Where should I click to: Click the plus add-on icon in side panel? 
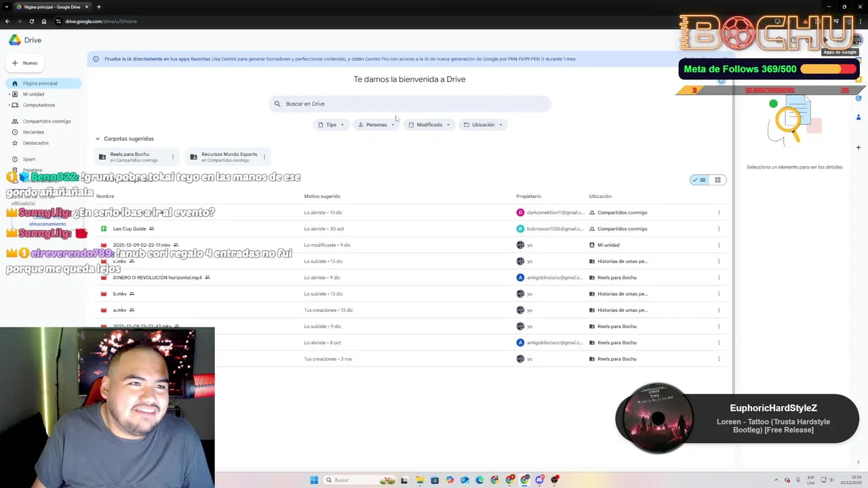pos(859,147)
